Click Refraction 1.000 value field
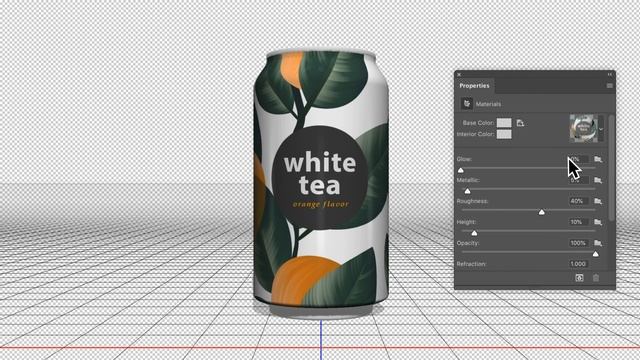Image resolution: width=640 pixels, height=360 pixels. pos(578,264)
